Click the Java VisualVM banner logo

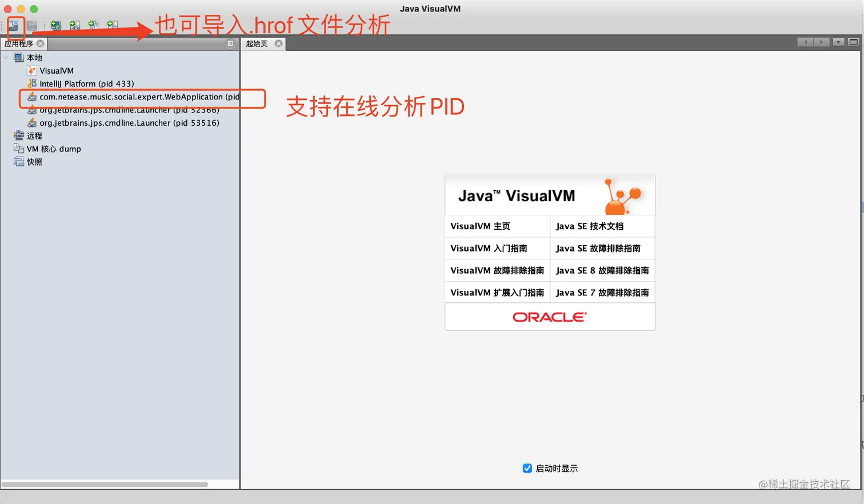(x=550, y=195)
